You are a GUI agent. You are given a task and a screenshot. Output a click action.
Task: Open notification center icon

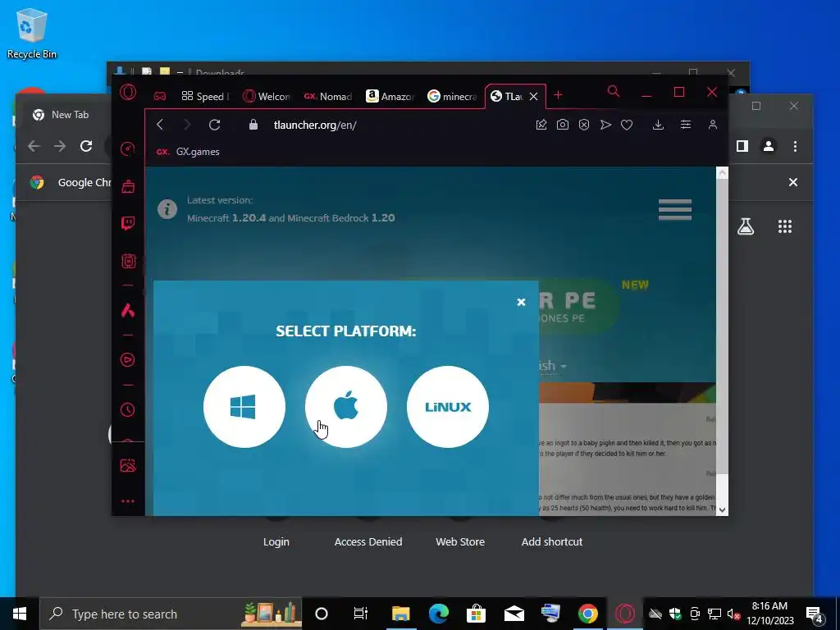click(x=815, y=614)
